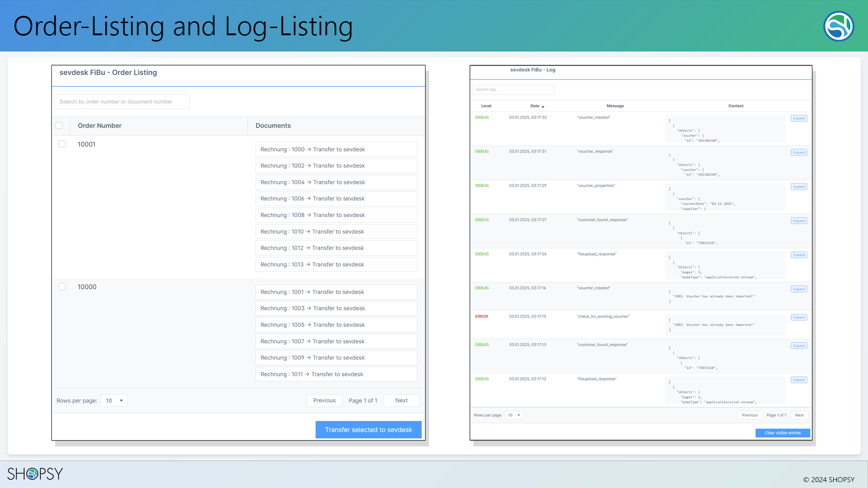The height and width of the screenshot is (488, 868).
Task: Transfer Rechnung 1000 to sevdesk
Action: pos(336,150)
